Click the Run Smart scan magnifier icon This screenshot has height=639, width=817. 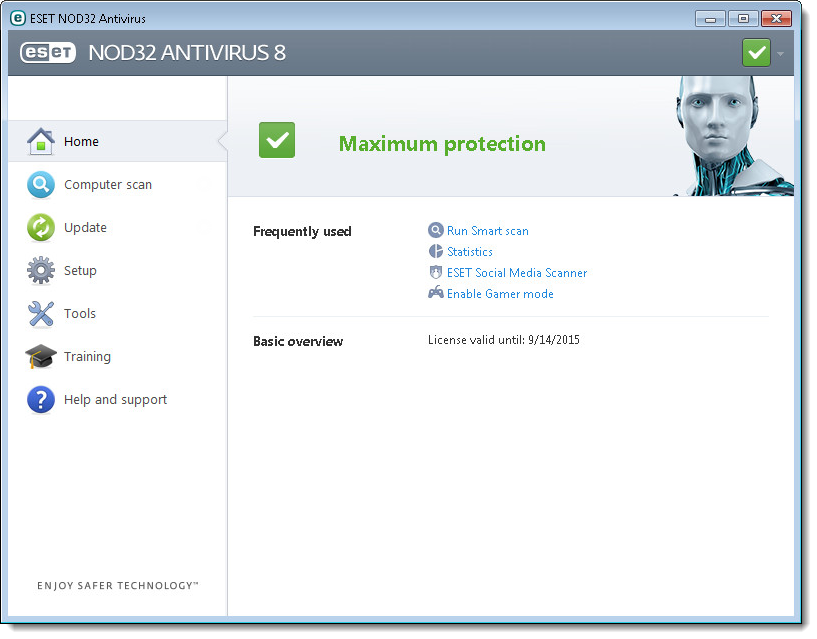click(x=436, y=230)
